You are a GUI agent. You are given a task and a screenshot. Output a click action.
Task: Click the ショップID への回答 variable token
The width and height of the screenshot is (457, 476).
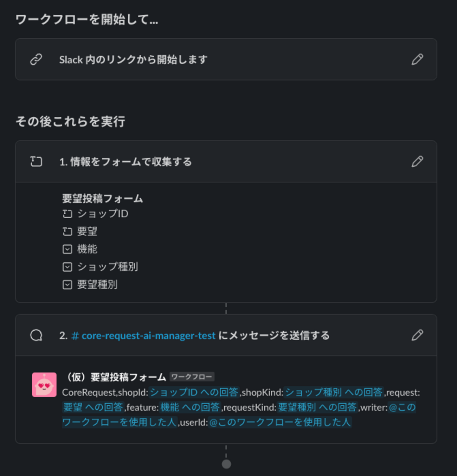(194, 392)
